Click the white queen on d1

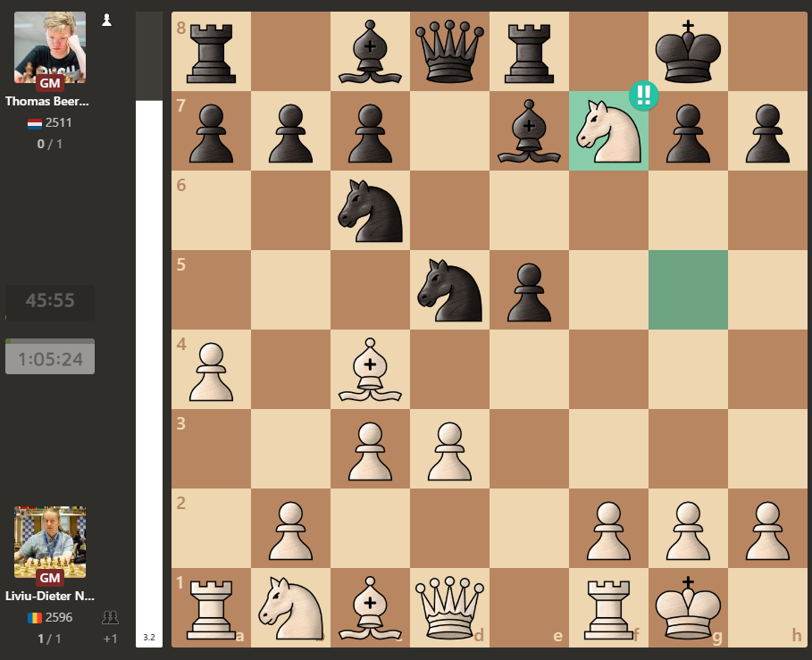pos(449,607)
